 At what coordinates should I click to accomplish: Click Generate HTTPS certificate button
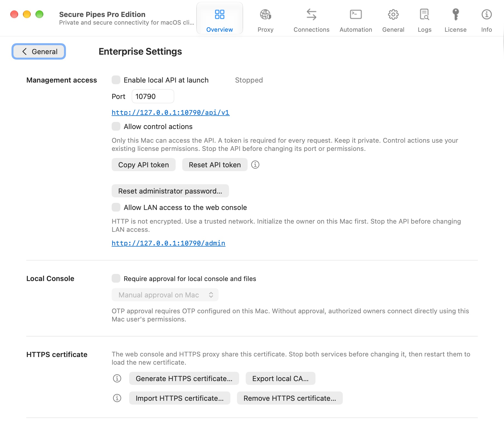pos(184,379)
